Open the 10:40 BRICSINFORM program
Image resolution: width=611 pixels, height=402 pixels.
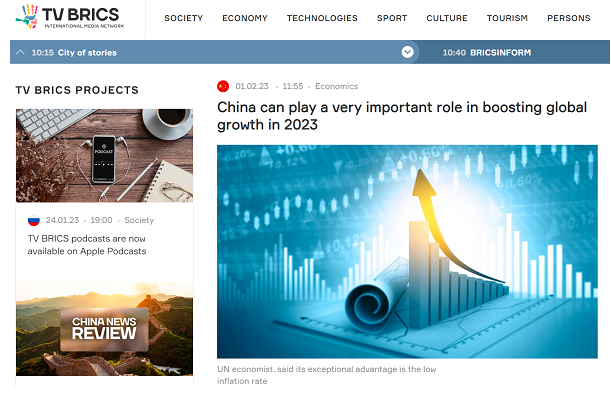(x=486, y=52)
